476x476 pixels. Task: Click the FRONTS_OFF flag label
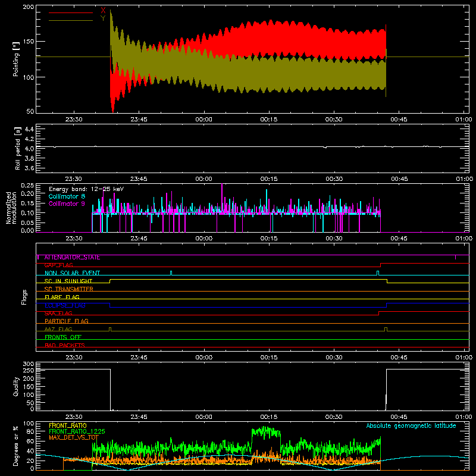(63, 337)
